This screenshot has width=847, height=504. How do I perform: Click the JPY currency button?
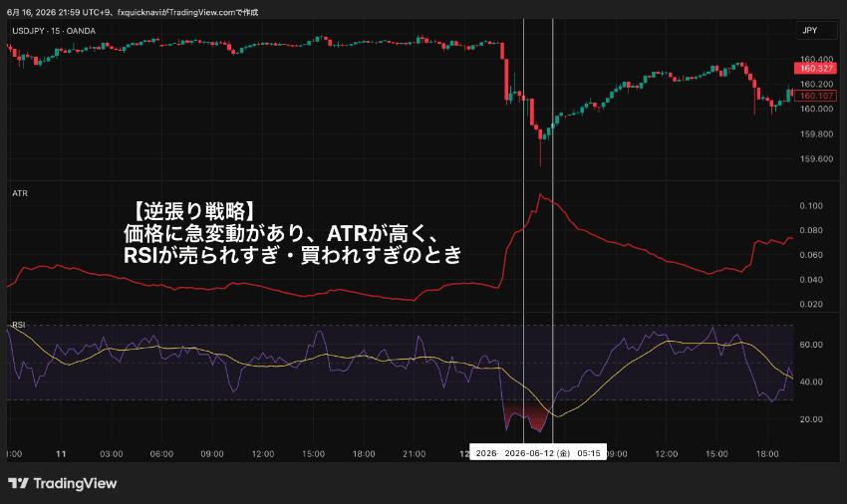point(816,30)
